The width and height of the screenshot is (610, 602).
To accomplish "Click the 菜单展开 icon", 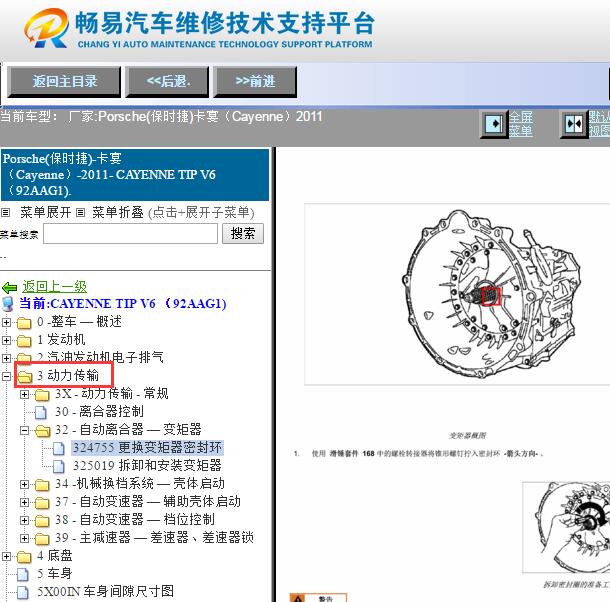I will 5,212.
